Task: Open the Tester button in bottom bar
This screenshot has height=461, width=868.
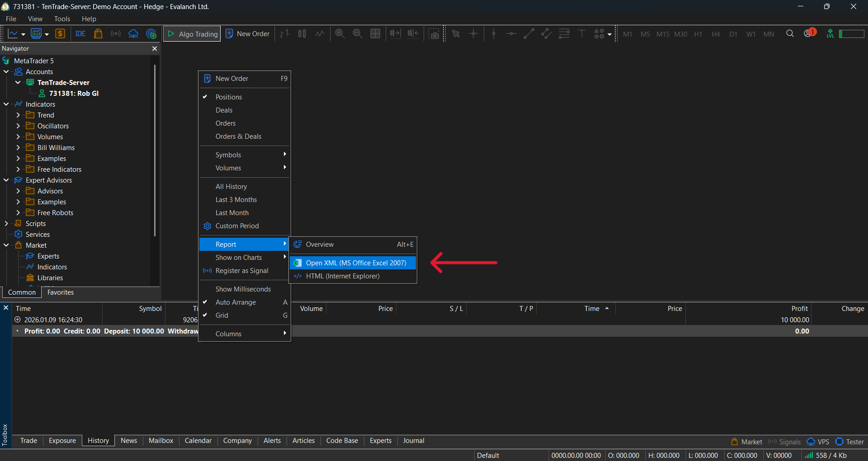Action: pos(850,442)
